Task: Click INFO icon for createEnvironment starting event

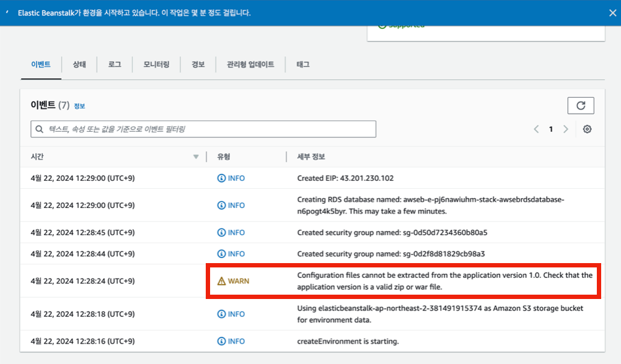Action: (221, 341)
